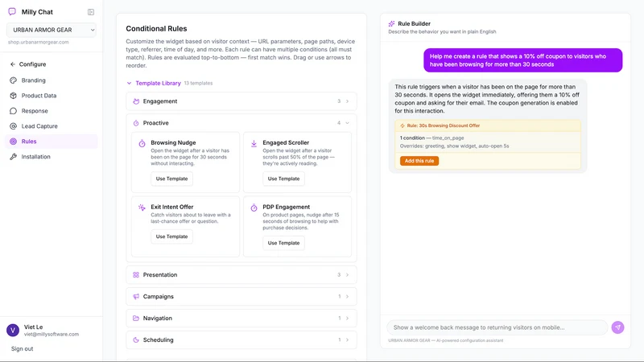
Task: Go back to Configure menu
Action: [28, 64]
